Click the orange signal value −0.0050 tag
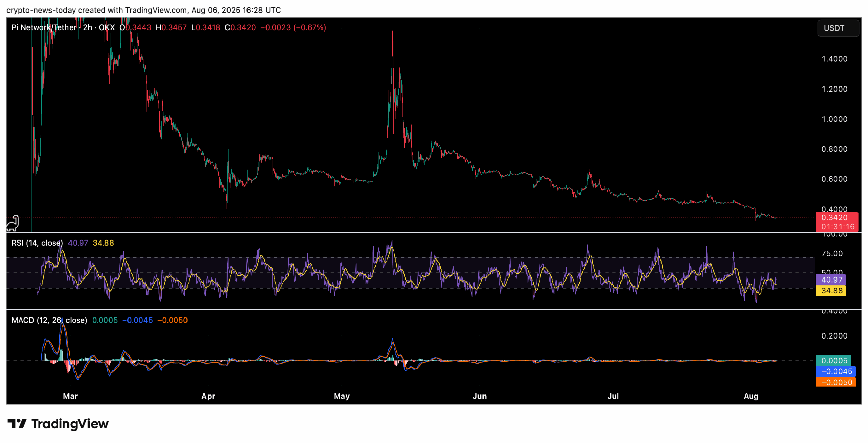Viewport: 868px width, 443px height. click(836, 382)
